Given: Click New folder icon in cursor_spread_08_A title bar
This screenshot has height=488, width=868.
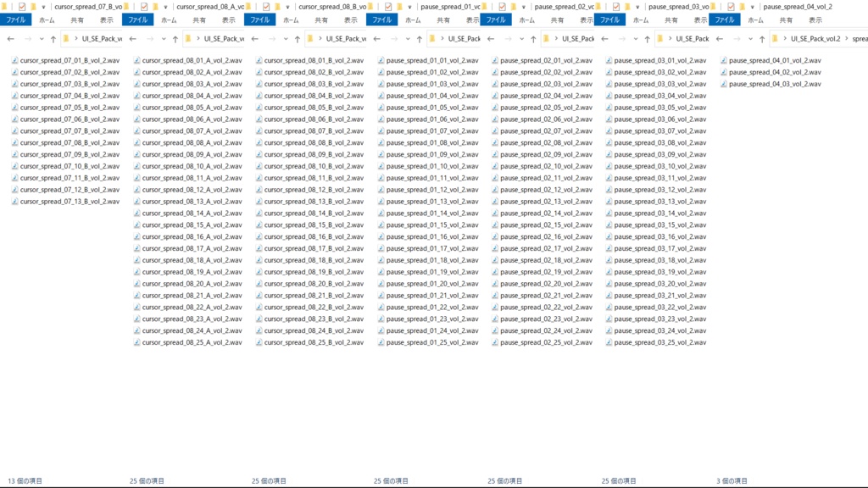Looking at the screenshot, I should click(x=156, y=7).
